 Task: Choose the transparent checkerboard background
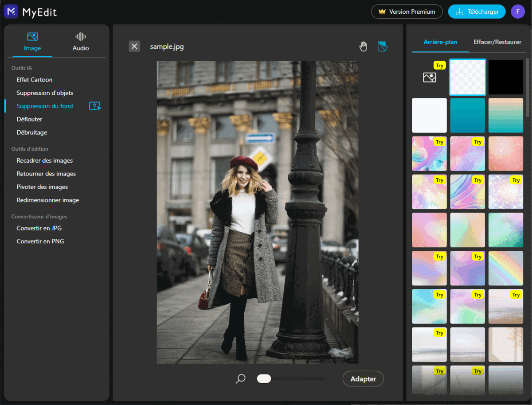click(467, 77)
